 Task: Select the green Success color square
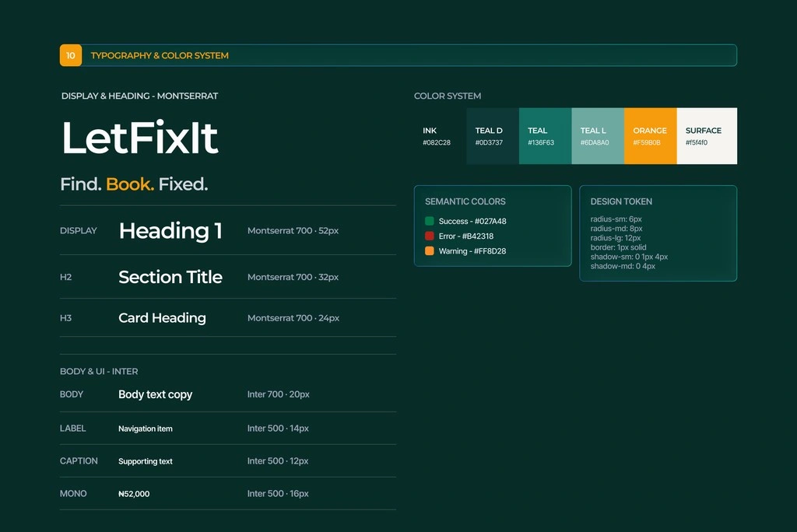[430, 221]
